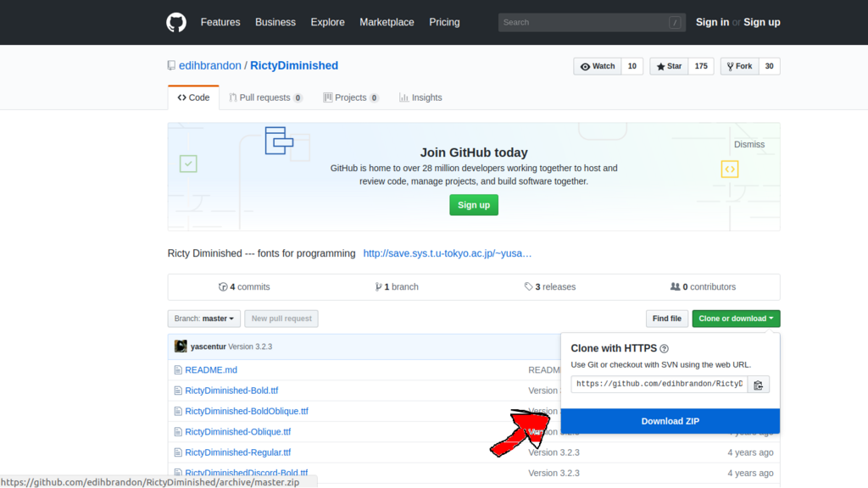
Task: Open the Projects tab
Action: click(351, 97)
